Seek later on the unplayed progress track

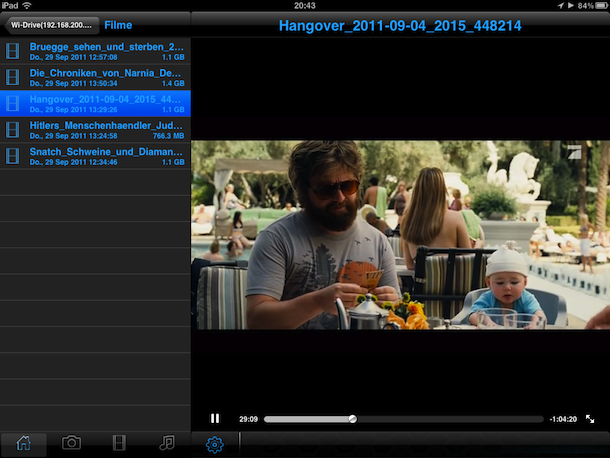tap(450, 419)
